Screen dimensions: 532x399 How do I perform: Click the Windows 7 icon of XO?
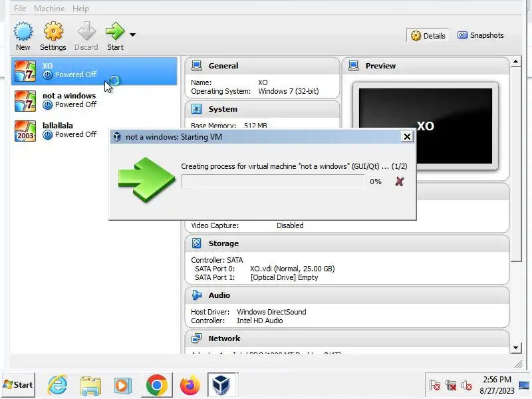point(25,71)
